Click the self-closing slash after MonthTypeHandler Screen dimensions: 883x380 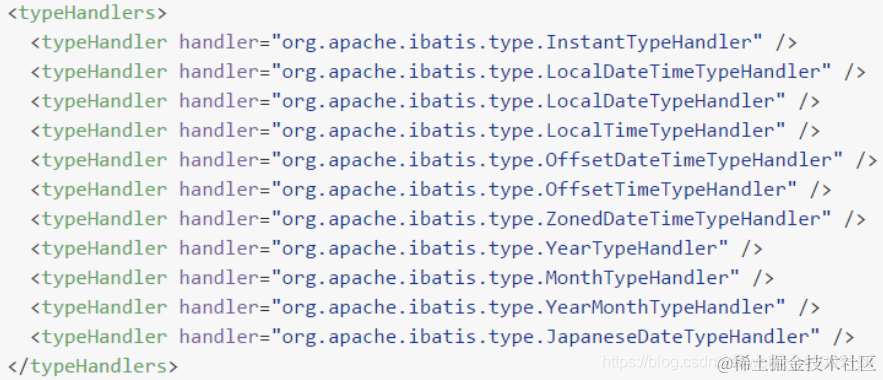759,278
